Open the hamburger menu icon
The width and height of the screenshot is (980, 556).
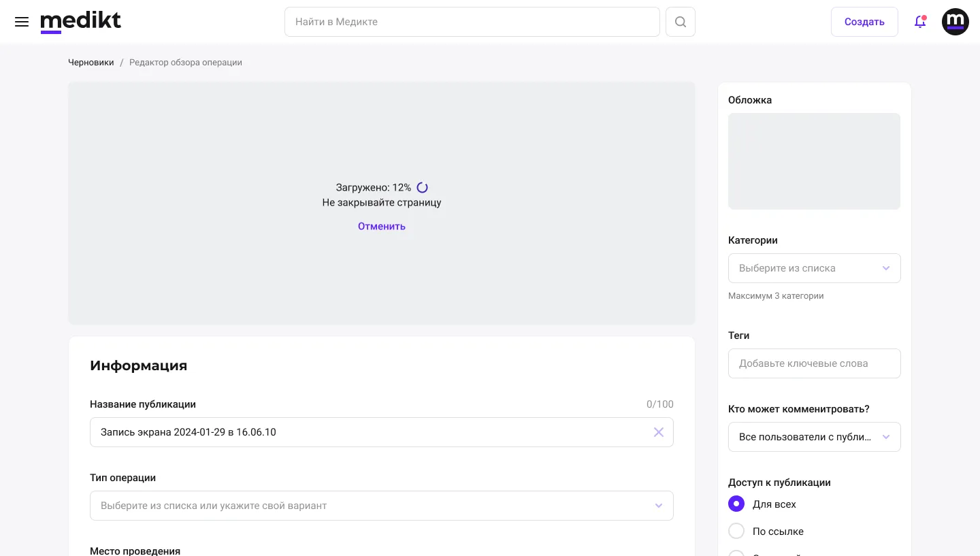coord(22,22)
